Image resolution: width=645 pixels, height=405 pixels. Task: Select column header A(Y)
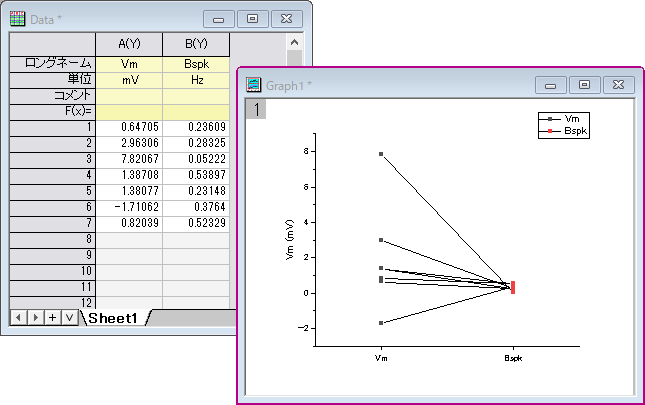click(129, 44)
